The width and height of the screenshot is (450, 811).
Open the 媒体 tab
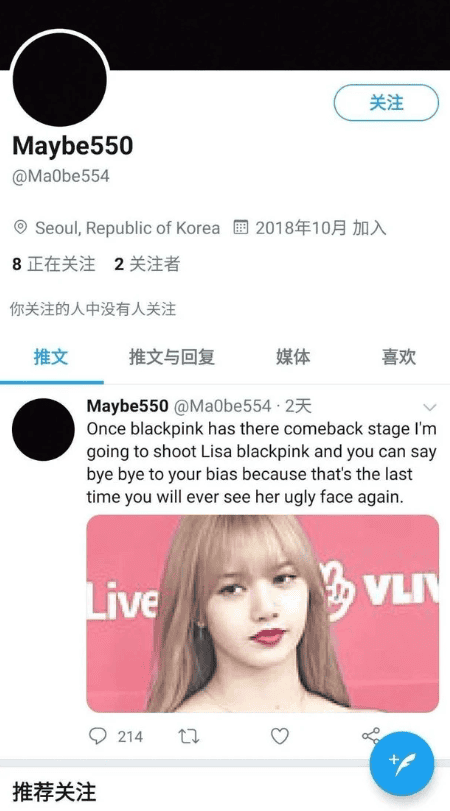[x=293, y=357]
